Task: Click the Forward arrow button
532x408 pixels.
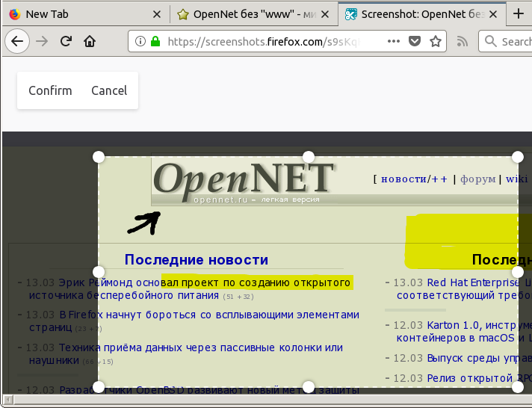Action: [x=43, y=42]
